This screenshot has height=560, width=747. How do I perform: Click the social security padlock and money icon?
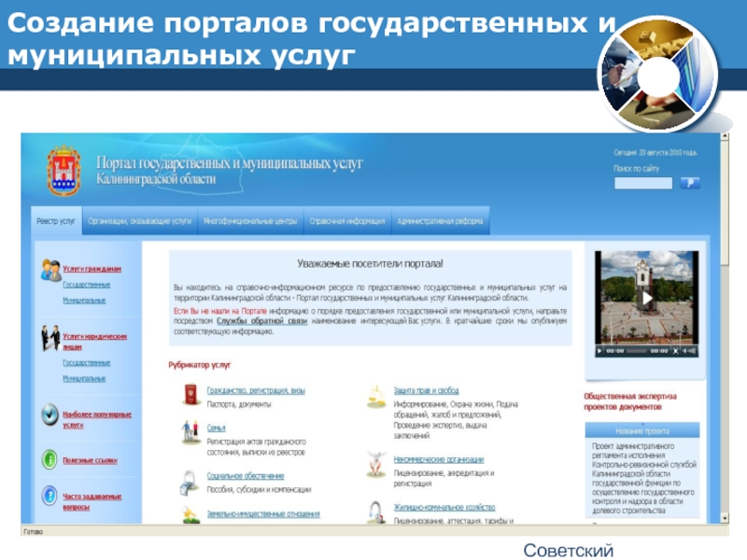190,482
